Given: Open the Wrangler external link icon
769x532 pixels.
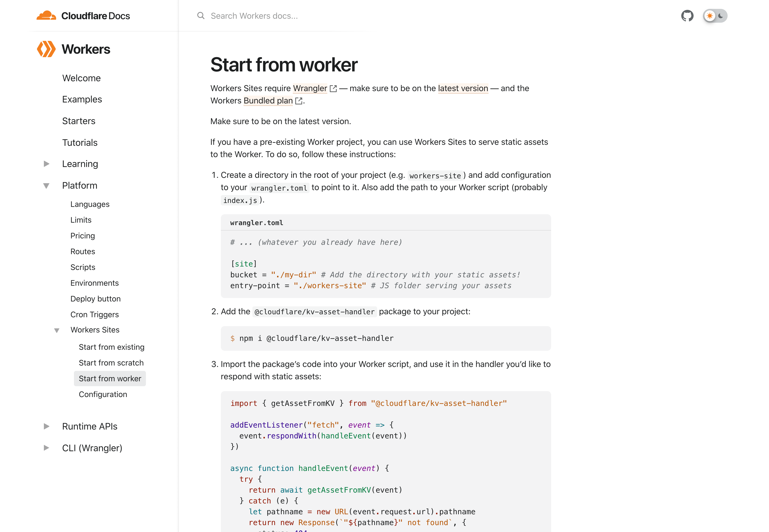Looking at the screenshot, I should (x=333, y=88).
